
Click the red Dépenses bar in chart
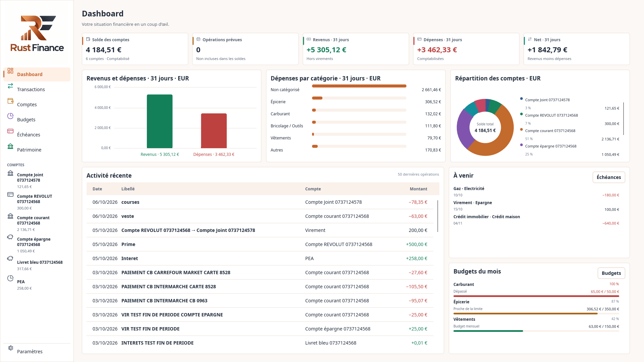(x=214, y=131)
